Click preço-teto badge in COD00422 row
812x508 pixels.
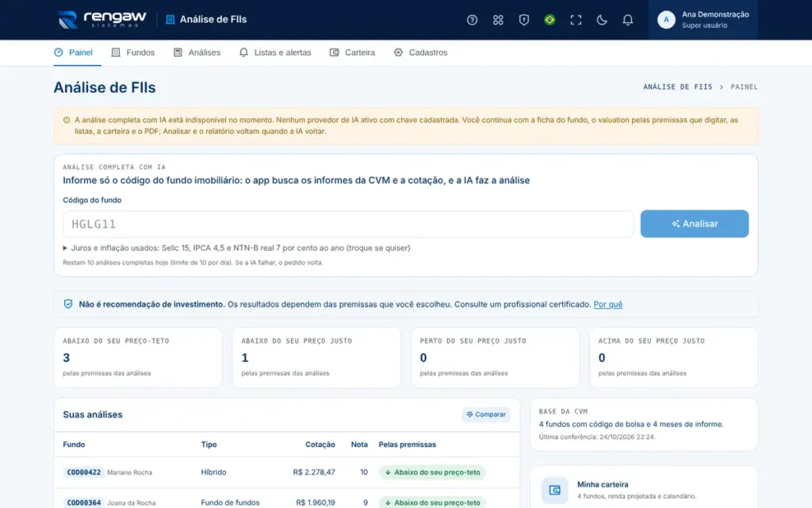click(x=432, y=472)
